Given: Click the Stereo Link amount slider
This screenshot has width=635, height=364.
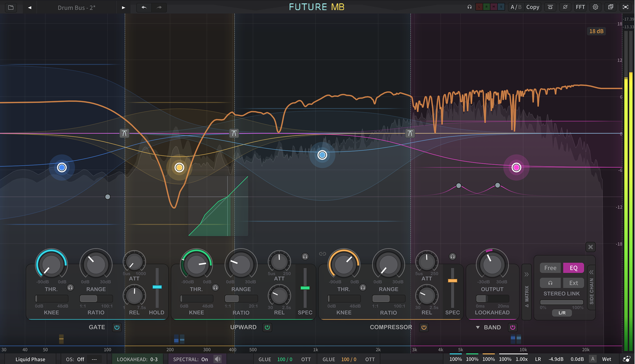Looking at the screenshot, I should click(x=562, y=303).
